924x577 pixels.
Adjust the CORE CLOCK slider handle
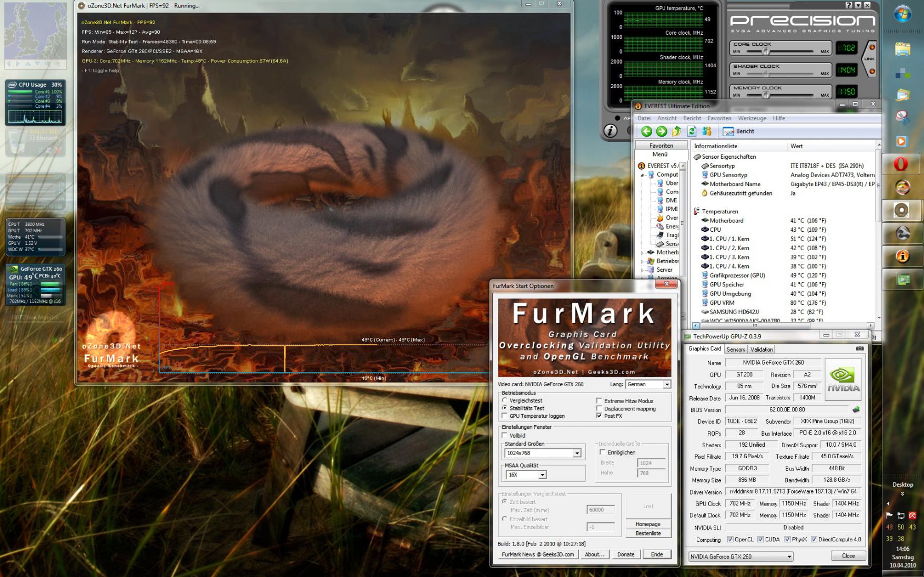(766, 51)
